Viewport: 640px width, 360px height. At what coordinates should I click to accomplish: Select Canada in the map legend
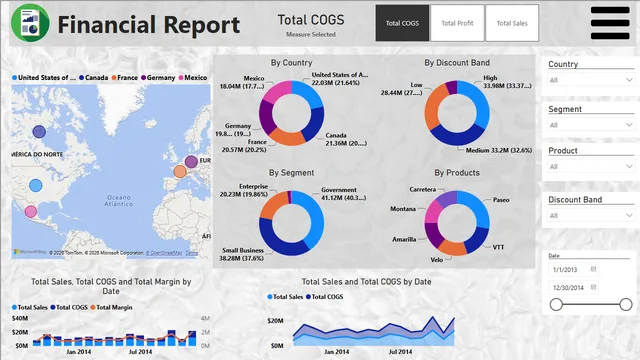coord(93,78)
